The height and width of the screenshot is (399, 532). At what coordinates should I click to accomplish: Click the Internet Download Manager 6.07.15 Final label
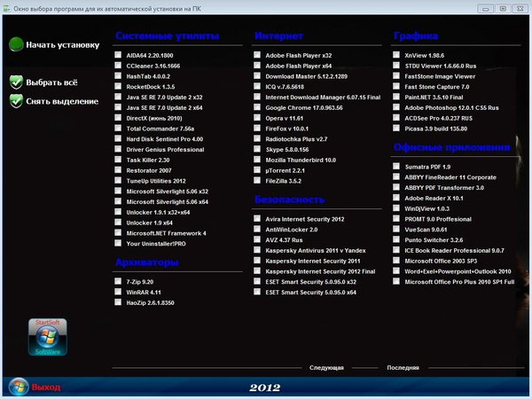click(x=323, y=98)
